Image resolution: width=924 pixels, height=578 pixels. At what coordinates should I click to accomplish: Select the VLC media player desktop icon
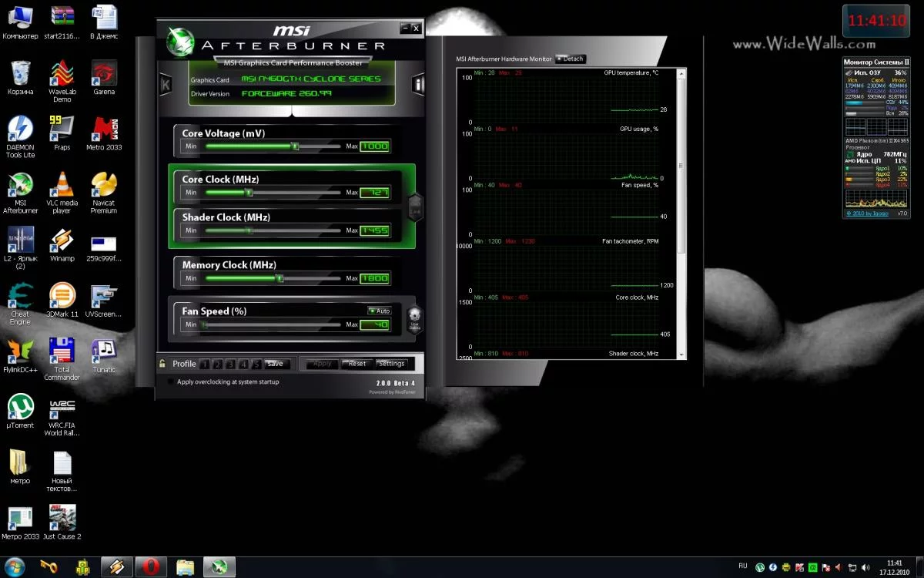click(x=62, y=193)
